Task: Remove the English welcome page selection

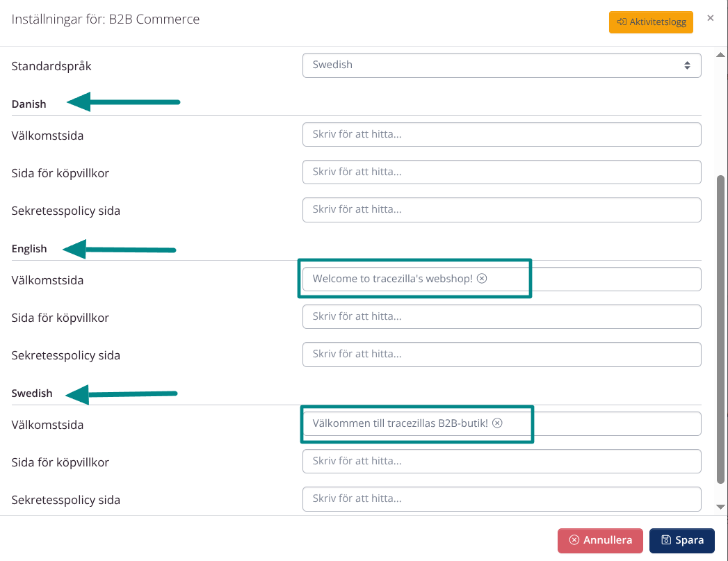Action: pyautogui.click(x=482, y=279)
